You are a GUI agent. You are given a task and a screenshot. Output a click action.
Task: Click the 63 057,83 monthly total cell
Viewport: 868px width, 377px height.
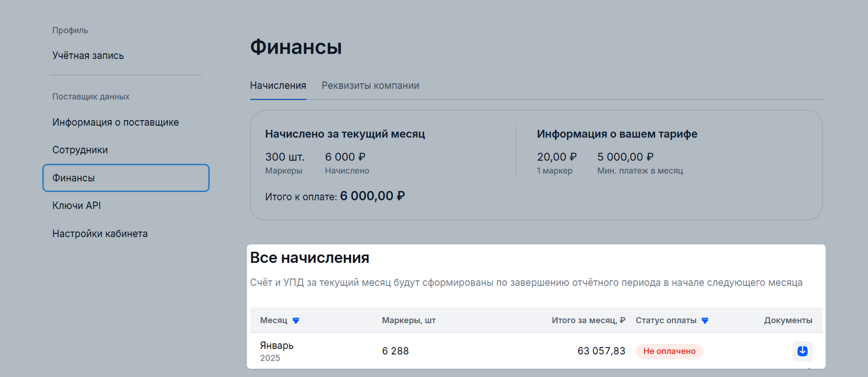(601, 351)
